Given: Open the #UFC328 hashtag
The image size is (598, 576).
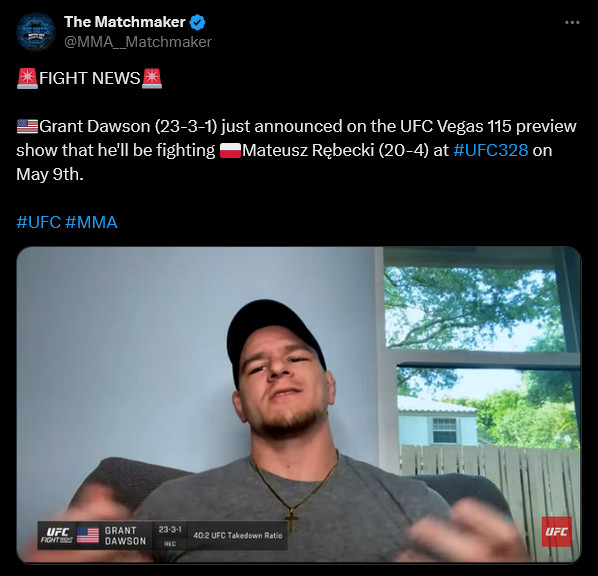Looking at the screenshot, I should pos(491,150).
